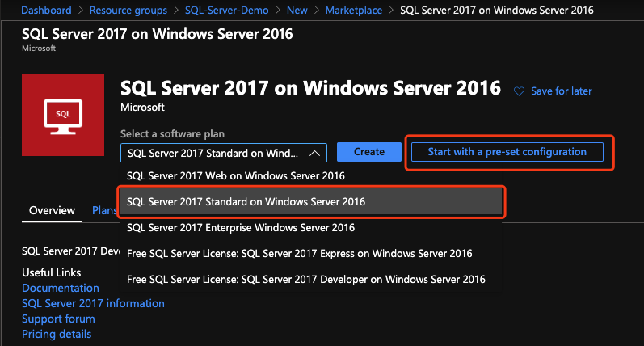Visit the Support forum link
This screenshot has height=346, width=644.
(58, 319)
